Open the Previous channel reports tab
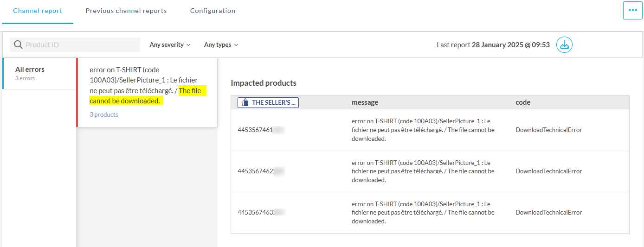This screenshot has width=644, height=247. click(x=126, y=11)
